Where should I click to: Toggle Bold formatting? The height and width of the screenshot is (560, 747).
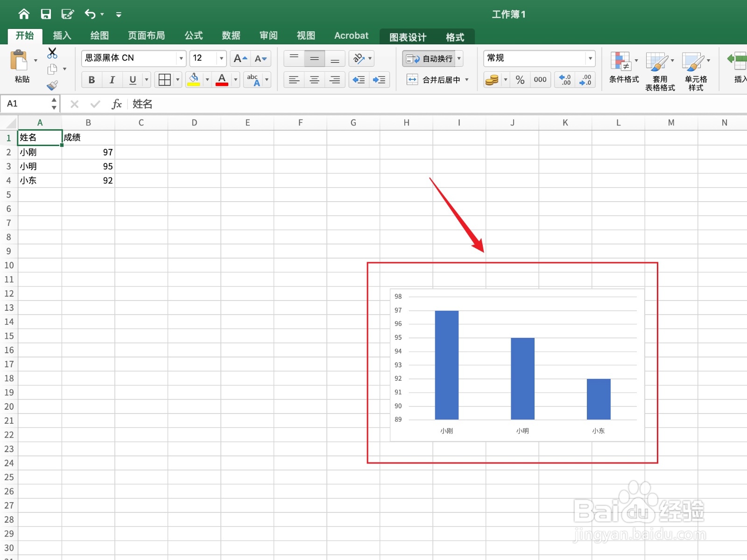click(x=92, y=80)
